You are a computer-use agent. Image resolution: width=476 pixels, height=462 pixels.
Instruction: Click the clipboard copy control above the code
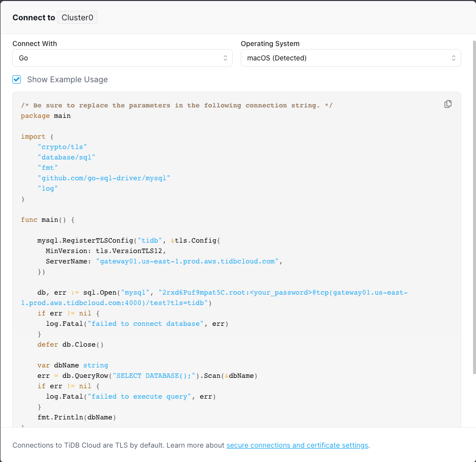point(448,104)
